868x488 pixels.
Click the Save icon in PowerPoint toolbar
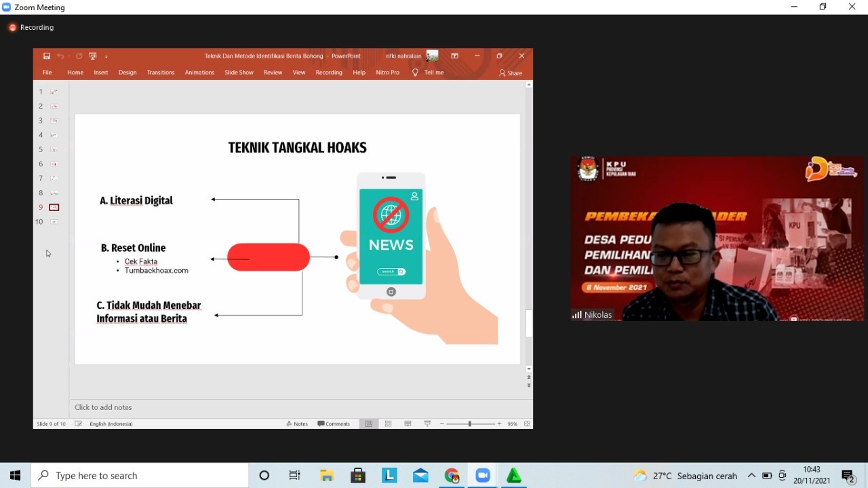[x=47, y=56]
